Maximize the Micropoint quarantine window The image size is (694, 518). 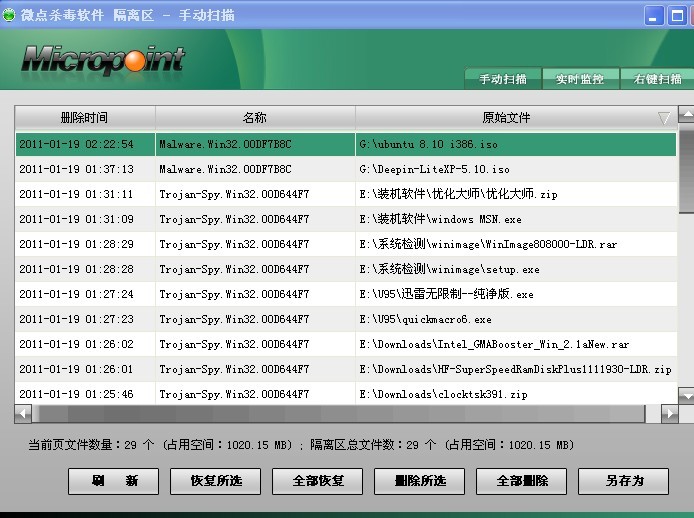677,15
